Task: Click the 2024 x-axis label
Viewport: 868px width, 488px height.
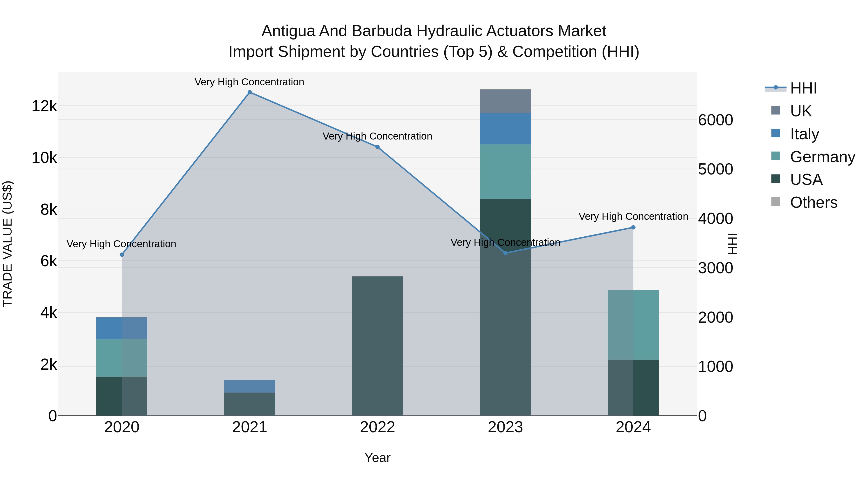Action: [633, 427]
